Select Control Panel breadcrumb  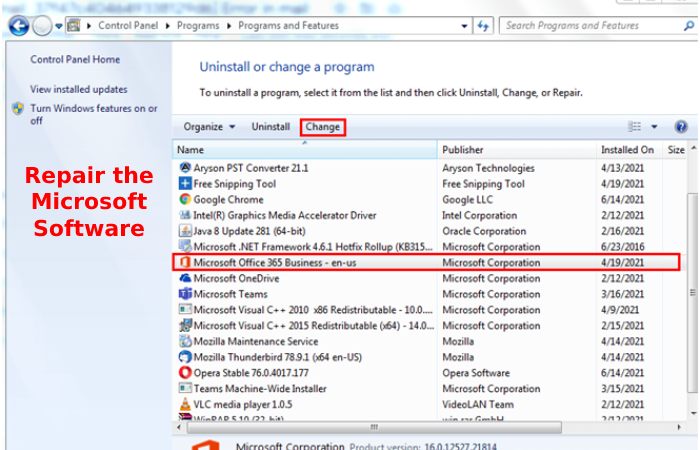coord(128,25)
